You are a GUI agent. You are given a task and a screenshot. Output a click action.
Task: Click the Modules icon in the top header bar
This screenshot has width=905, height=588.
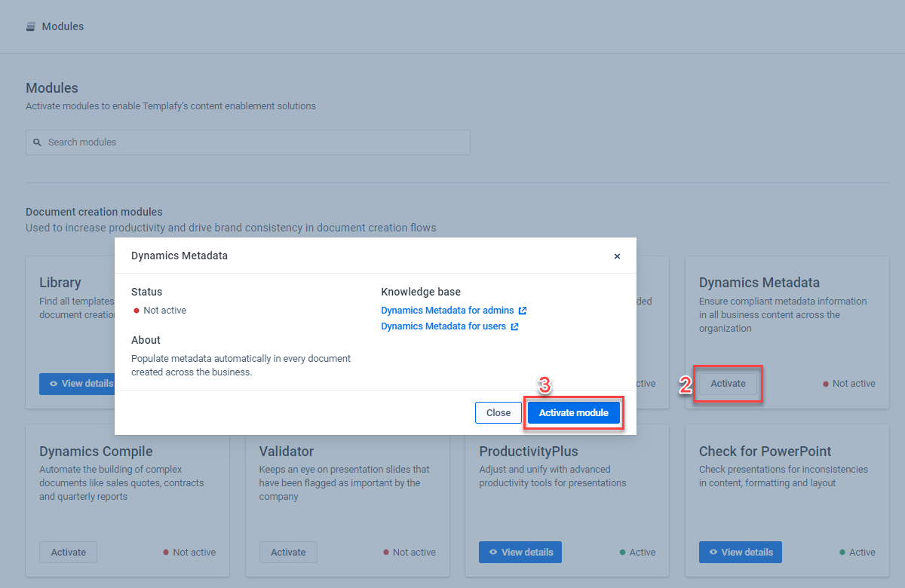pos(30,26)
